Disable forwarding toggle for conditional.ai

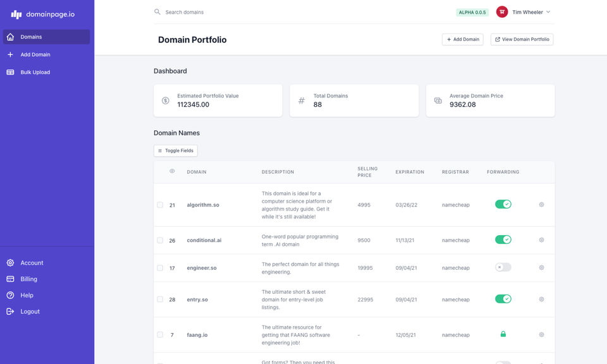(x=503, y=240)
